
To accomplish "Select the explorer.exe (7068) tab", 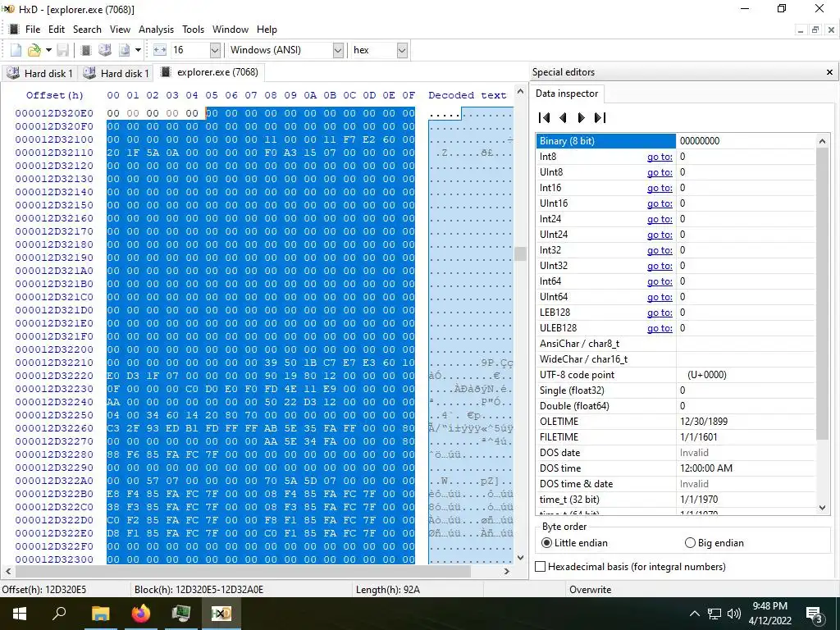I will 209,72.
